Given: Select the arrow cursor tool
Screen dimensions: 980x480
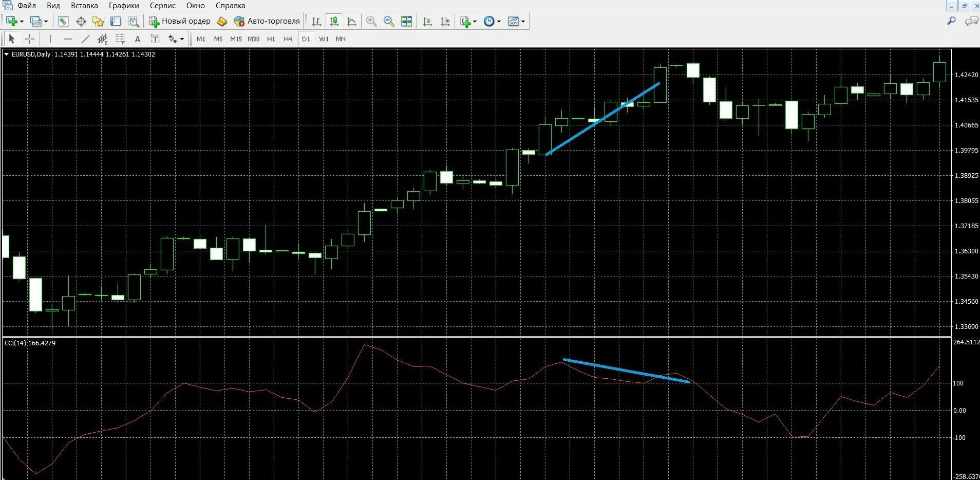Looking at the screenshot, I should click(12, 39).
